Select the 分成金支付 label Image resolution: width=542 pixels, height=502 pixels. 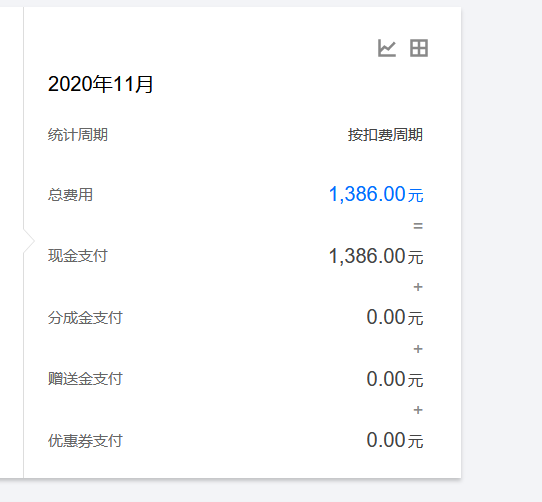[85, 317]
